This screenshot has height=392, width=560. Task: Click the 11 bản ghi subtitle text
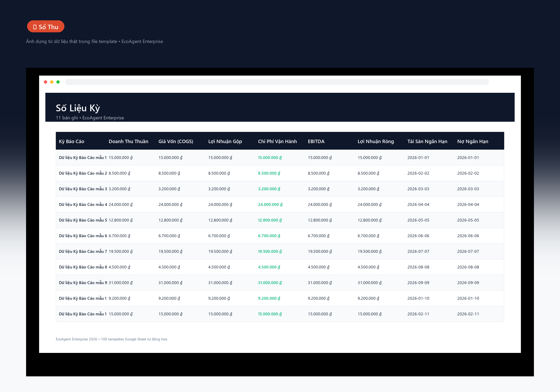click(90, 118)
